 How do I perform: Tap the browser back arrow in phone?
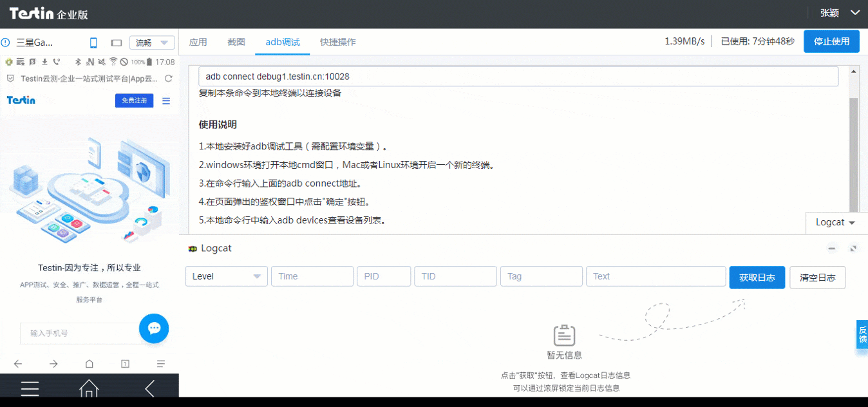point(17,364)
